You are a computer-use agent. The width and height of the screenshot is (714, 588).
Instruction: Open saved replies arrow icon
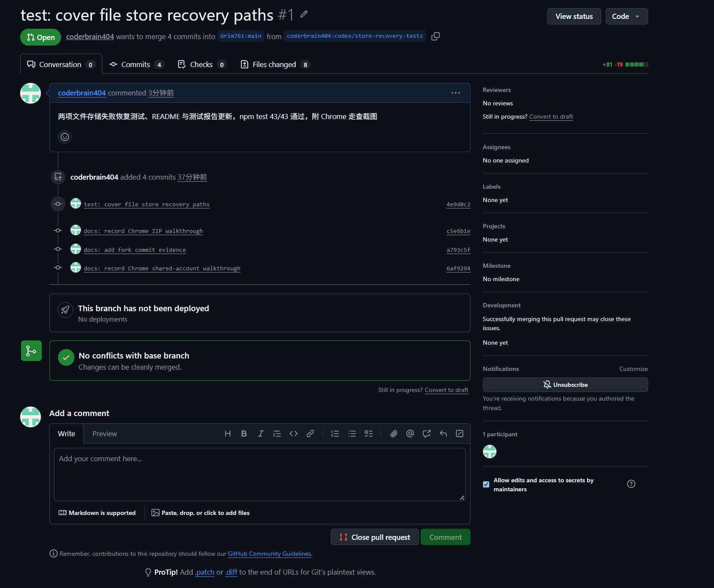coord(443,434)
